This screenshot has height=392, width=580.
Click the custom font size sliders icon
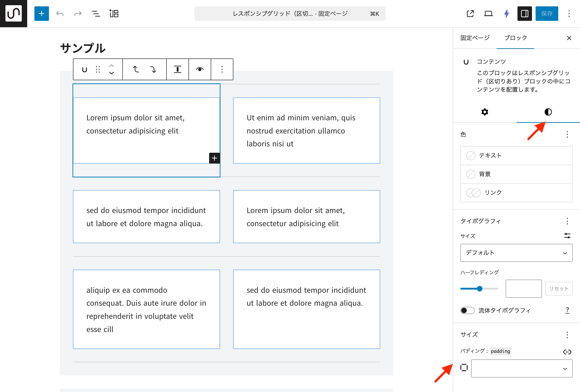tap(567, 236)
